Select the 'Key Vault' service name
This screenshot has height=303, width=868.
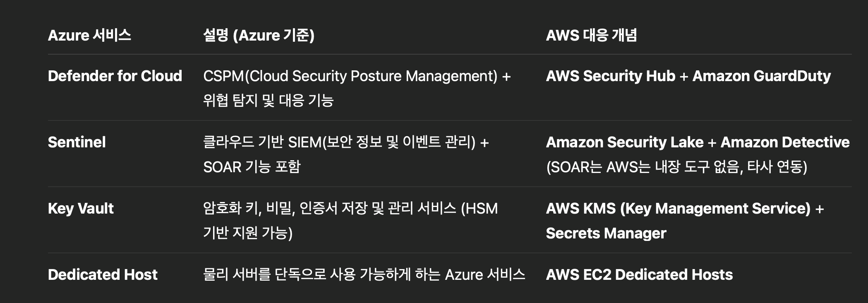point(81,208)
